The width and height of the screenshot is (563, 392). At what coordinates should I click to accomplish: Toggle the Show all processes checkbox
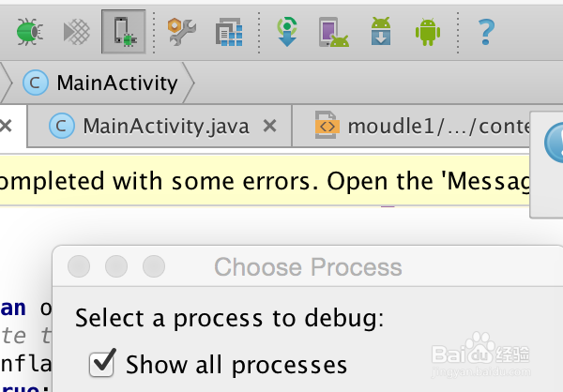tap(101, 363)
